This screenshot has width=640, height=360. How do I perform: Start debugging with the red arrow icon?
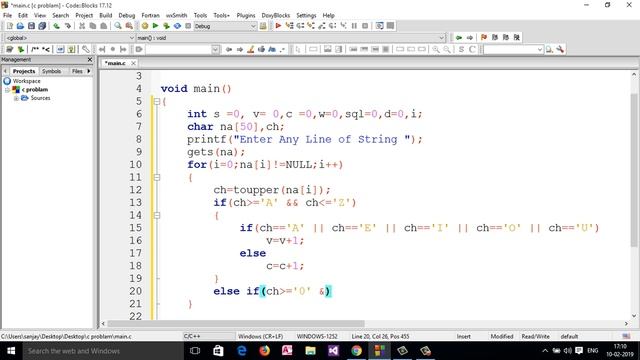(278, 26)
